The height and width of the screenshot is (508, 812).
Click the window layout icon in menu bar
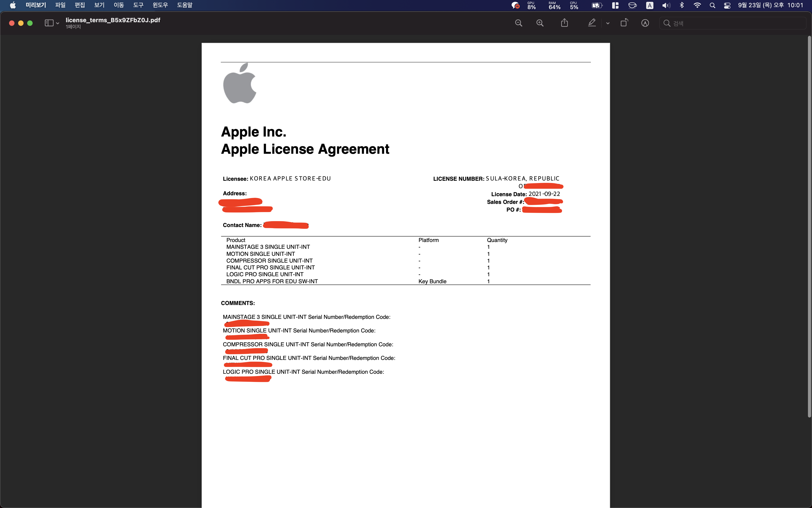(x=615, y=5)
